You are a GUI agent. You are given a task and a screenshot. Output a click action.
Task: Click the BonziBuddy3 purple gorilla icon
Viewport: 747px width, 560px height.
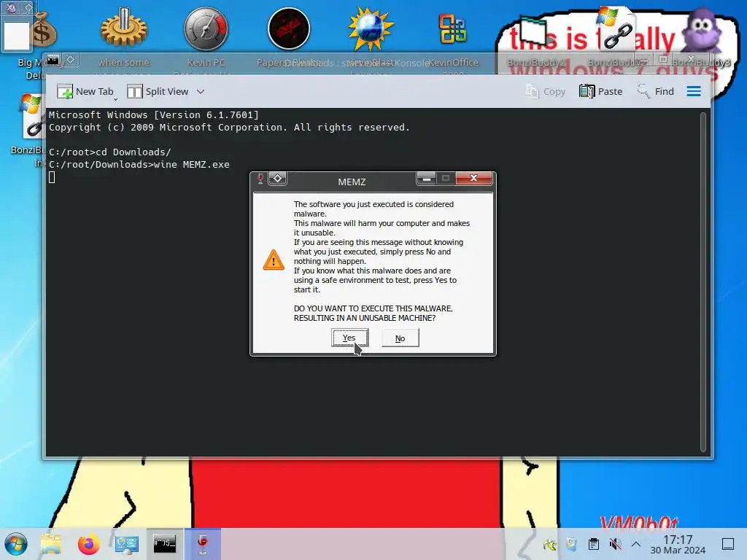[700, 29]
